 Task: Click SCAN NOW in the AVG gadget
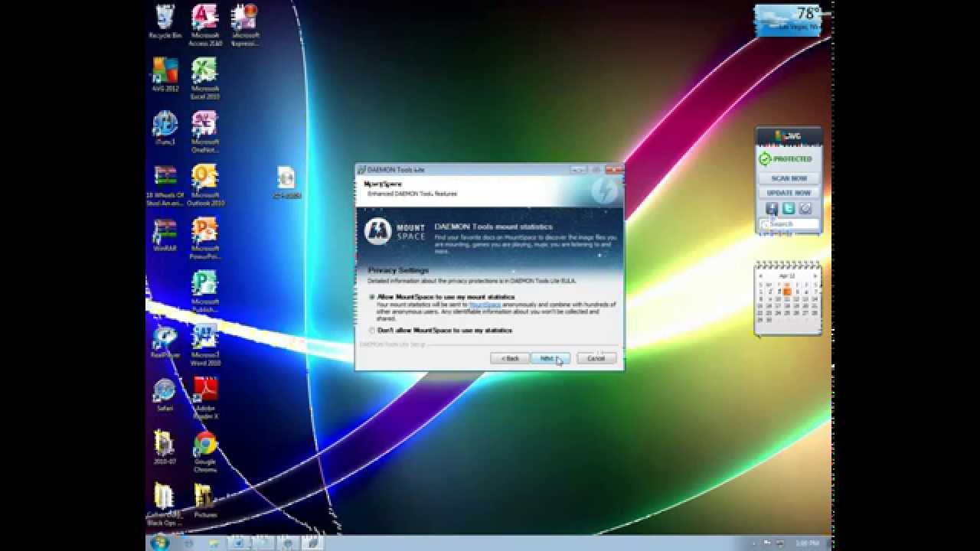pyautogui.click(x=789, y=178)
